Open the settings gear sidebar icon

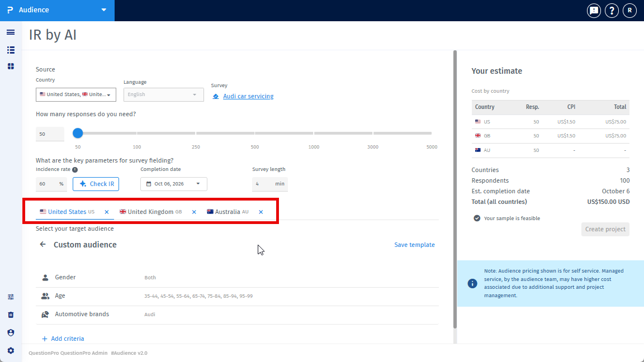(11, 350)
